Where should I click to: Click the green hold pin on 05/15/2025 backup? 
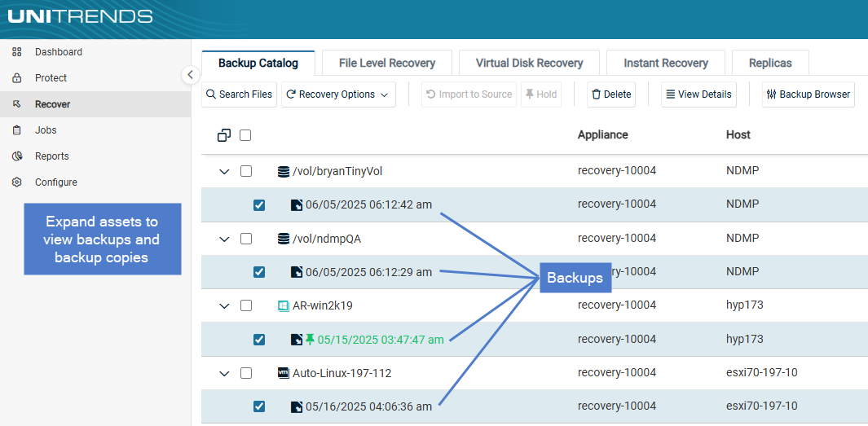tap(310, 340)
